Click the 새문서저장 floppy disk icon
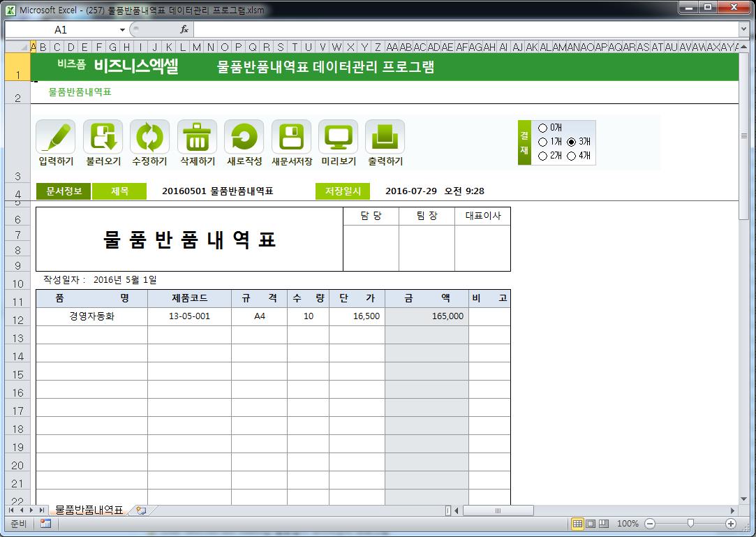756x537 pixels. [x=291, y=137]
